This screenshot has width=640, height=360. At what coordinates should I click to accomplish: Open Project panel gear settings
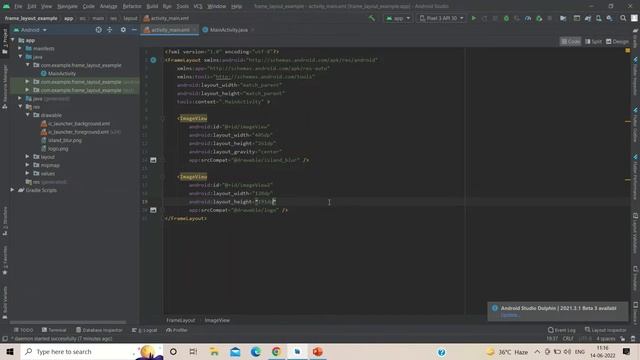coord(123,30)
